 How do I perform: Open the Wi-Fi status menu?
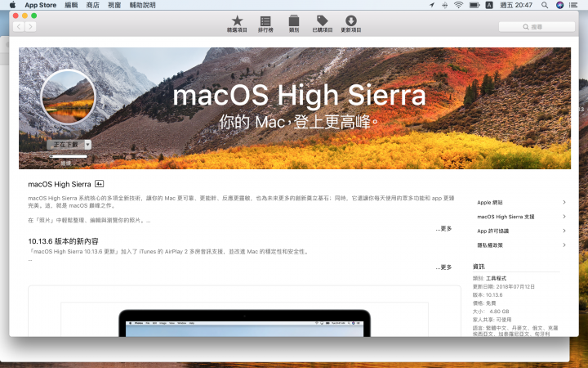tap(458, 5)
